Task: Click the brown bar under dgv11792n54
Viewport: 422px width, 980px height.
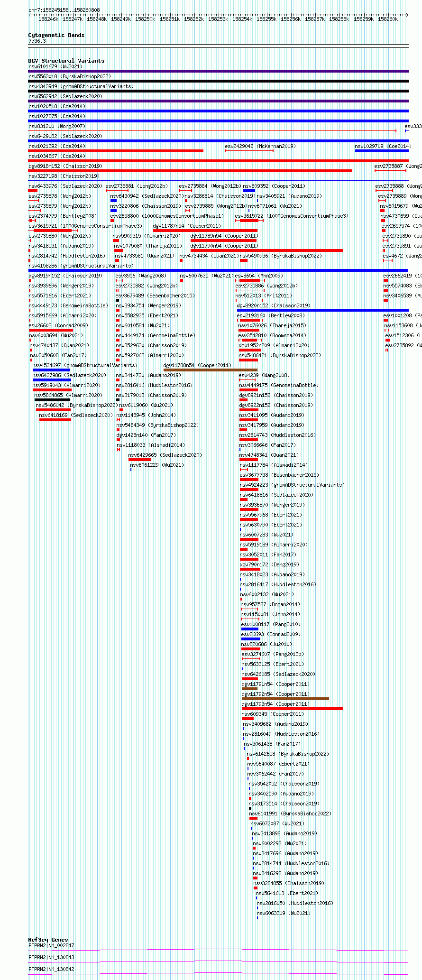Action: coord(285,699)
